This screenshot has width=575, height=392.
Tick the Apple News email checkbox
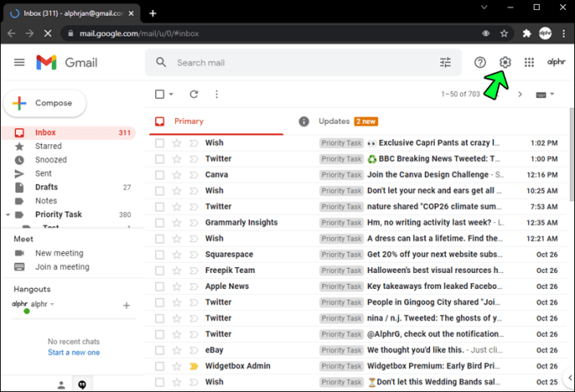coord(159,286)
